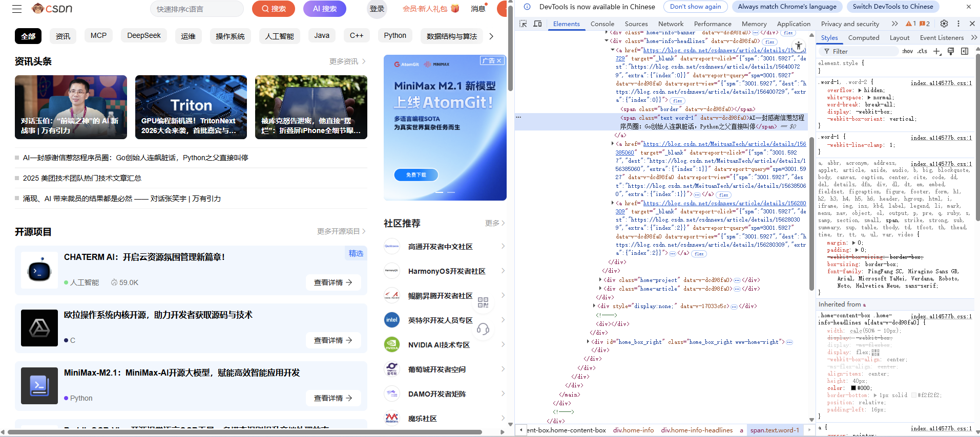Add a new style rule

click(x=937, y=51)
